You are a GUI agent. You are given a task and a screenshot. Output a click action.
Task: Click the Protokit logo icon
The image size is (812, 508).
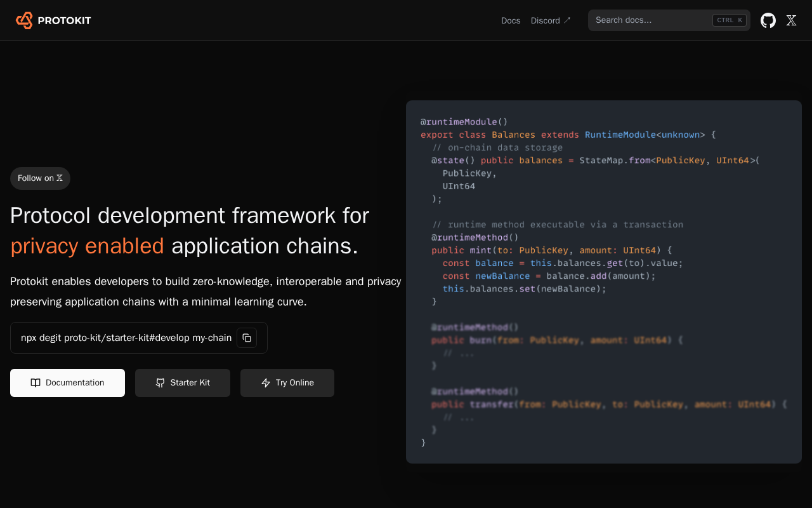[x=24, y=20]
